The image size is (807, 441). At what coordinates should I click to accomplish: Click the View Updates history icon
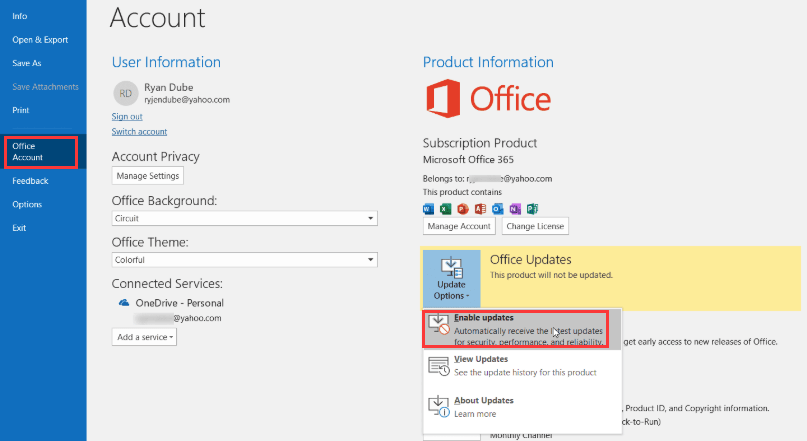[x=439, y=366]
